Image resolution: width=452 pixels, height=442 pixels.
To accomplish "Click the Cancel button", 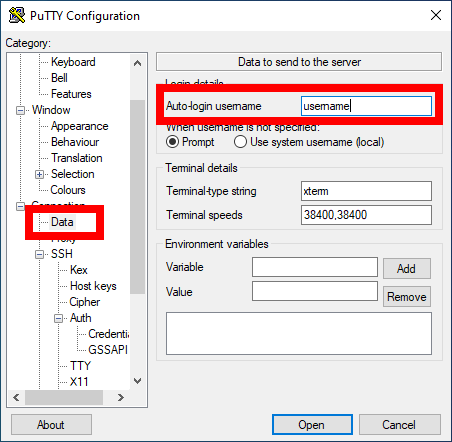I will pyautogui.click(x=399, y=425).
